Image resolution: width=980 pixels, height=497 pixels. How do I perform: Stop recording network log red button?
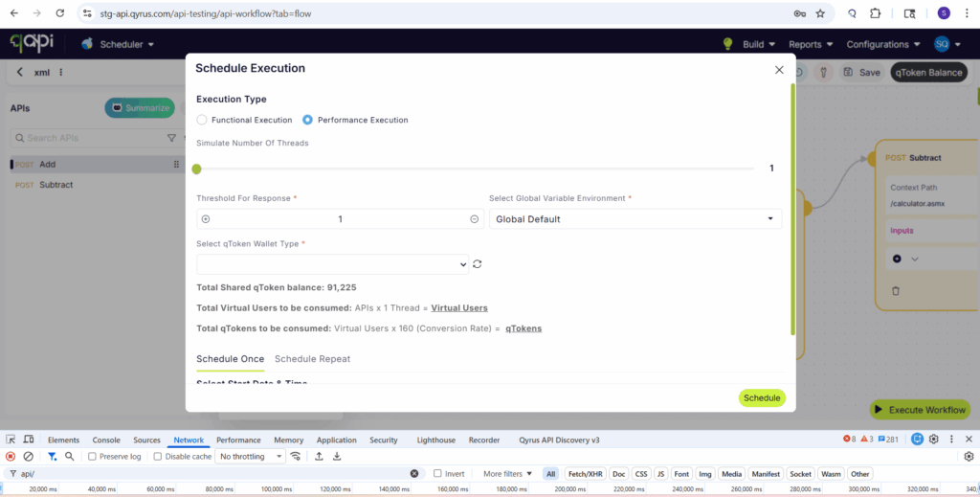11,457
